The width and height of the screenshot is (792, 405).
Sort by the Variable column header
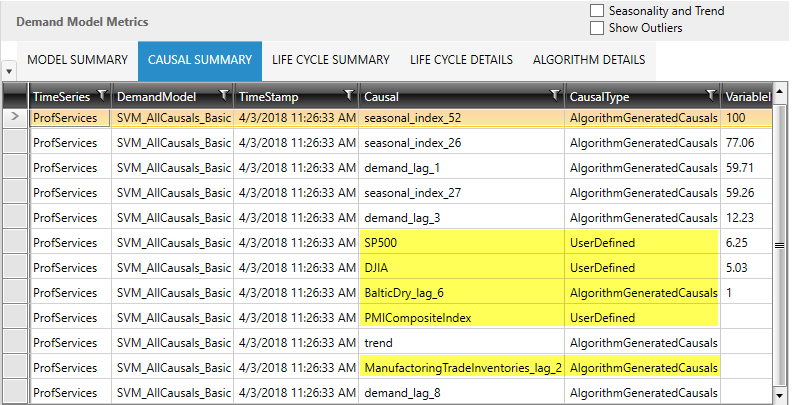coord(747,96)
